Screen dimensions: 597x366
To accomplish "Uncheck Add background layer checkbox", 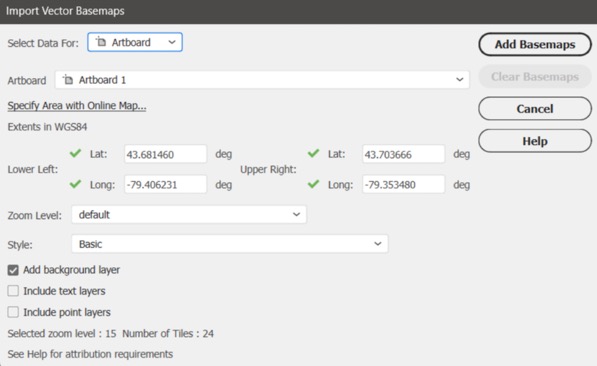I will 13,270.
